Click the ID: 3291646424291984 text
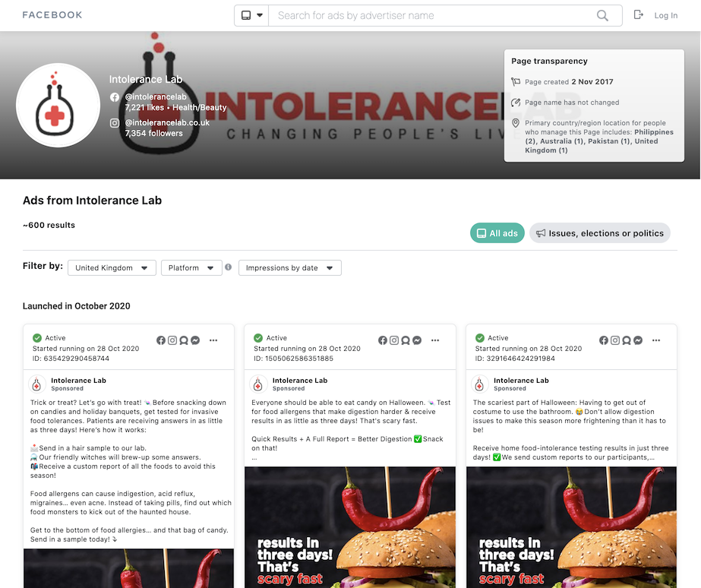Image resolution: width=701 pixels, height=588 pixels. point(515,359)
